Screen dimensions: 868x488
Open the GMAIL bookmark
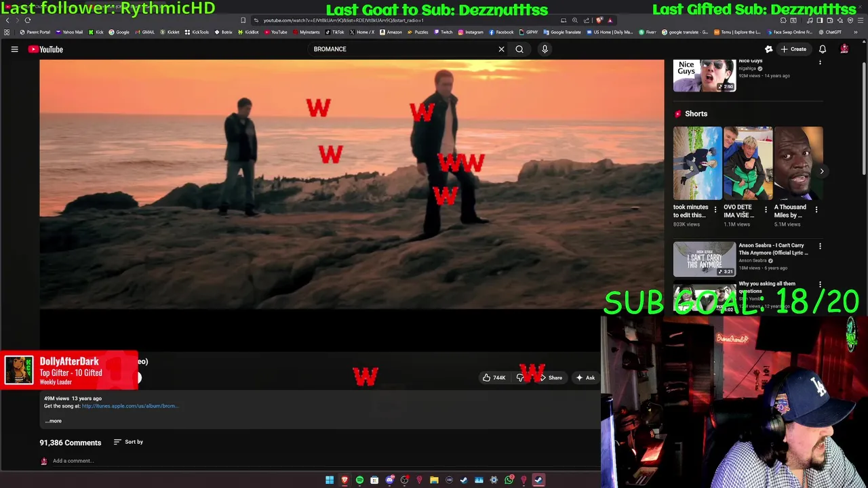[x=144, y=32]
